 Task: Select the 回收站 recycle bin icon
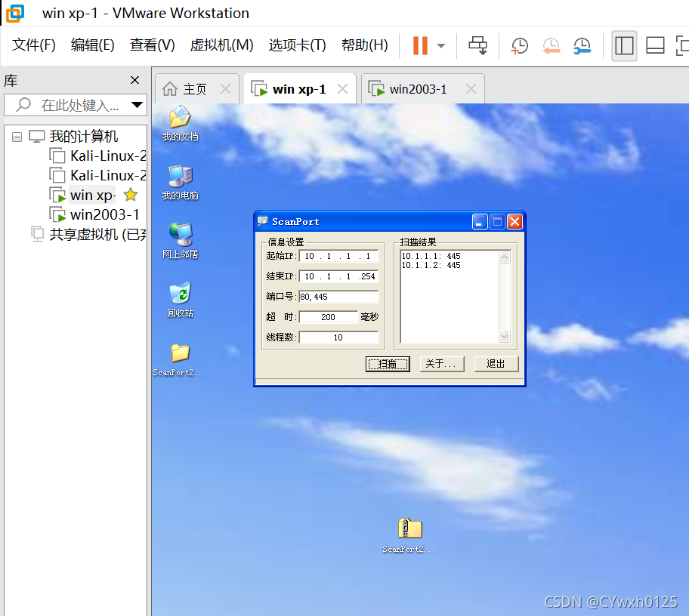[180, 300]
